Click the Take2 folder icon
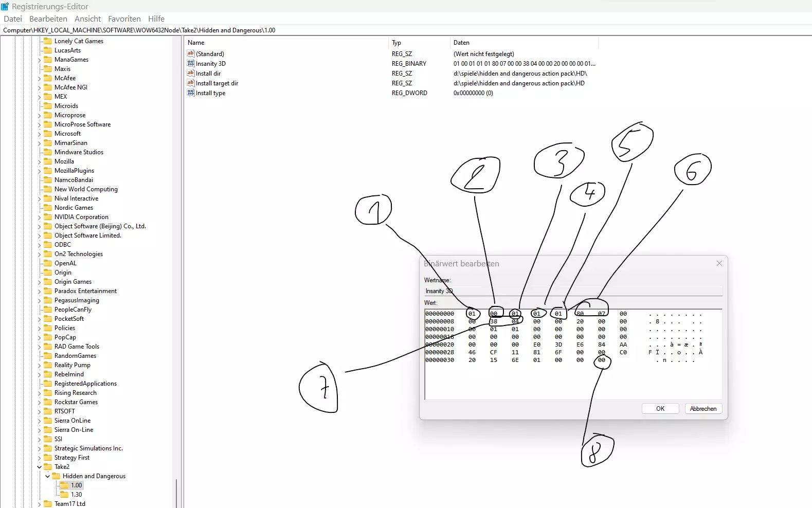The height and width of the screenshot is (508, 812). pyautogui.click(x=48, y=466)
